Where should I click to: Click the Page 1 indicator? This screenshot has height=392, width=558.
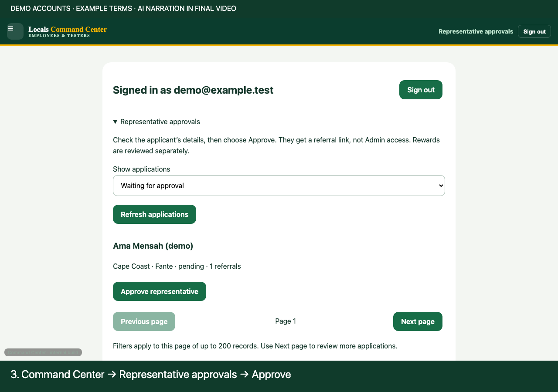point(286,321)
